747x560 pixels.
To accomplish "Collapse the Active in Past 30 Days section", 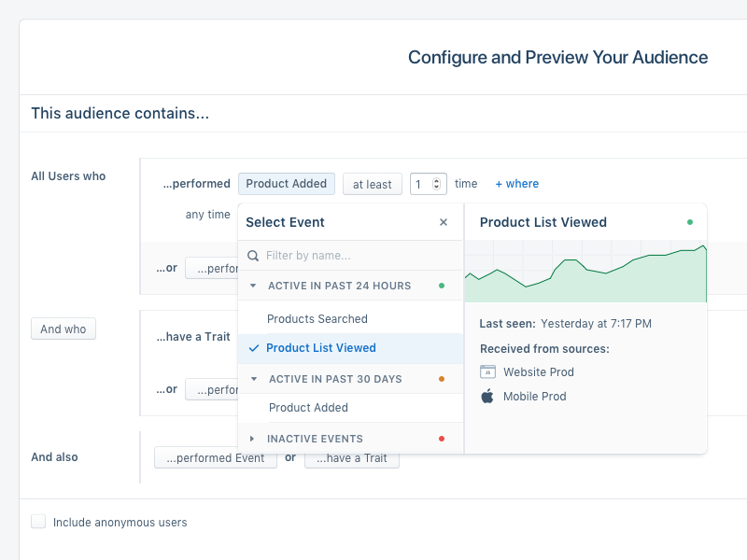I will click(x=253, y=379).
